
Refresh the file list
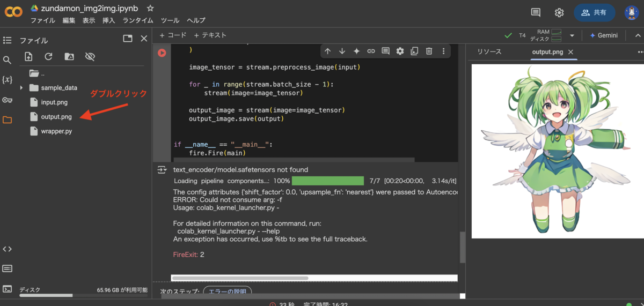[x=48, y=57]
